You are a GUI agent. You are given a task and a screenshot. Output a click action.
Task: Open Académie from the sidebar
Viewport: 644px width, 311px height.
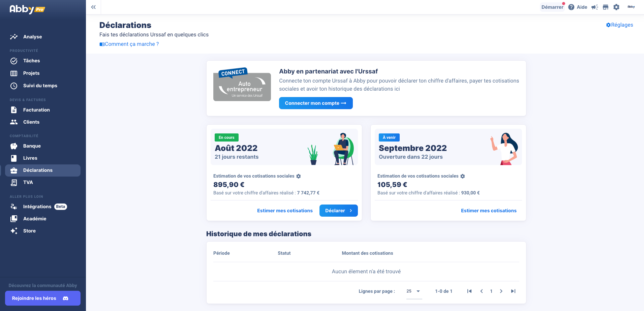point(34,219)
